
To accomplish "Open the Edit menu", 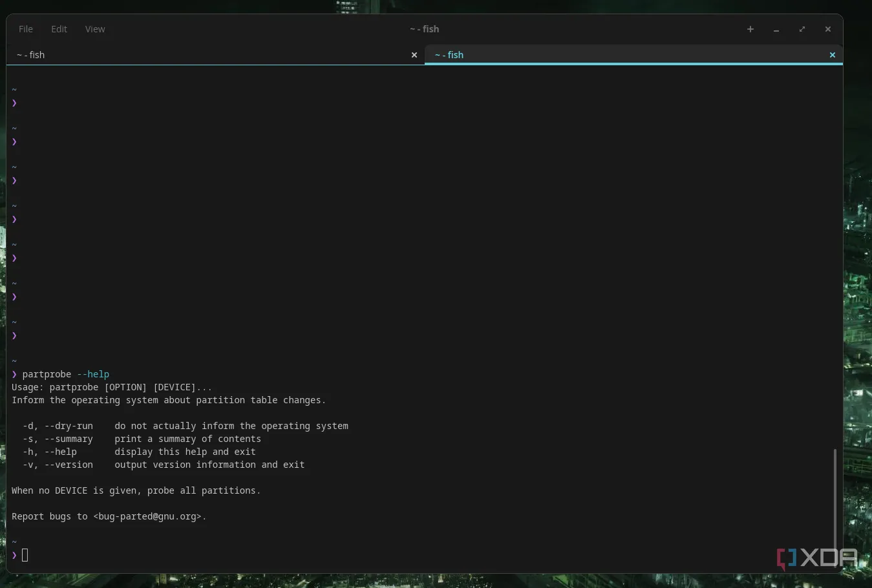I will [x=59, y=29].
